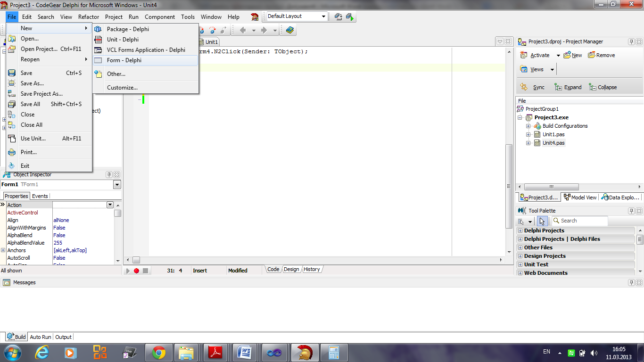Screen dimensions: 644x362
Task: Open the Component menu
Action: (160, 17)
